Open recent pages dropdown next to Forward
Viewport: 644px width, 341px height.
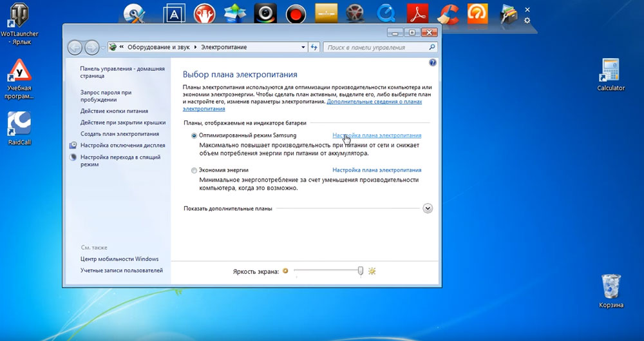(102, 48)
